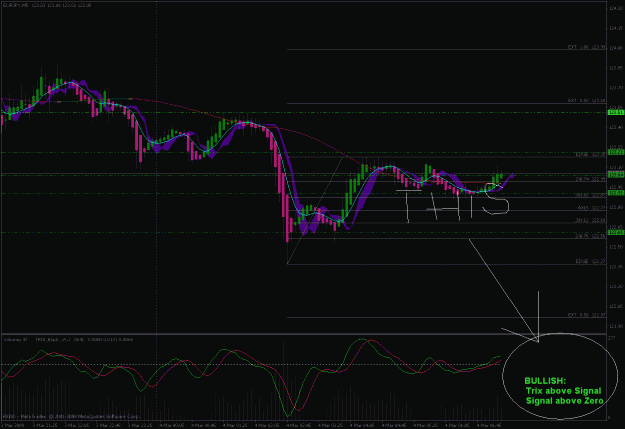
Task: Click the '4 Mar 00:05' time axis label
Action: click(x=170, y=425)
